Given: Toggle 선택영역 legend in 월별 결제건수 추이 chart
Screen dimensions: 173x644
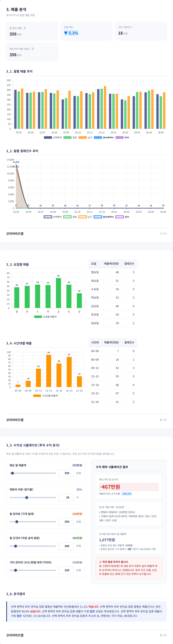Looking at the screenshot, I should click(53, 217).
